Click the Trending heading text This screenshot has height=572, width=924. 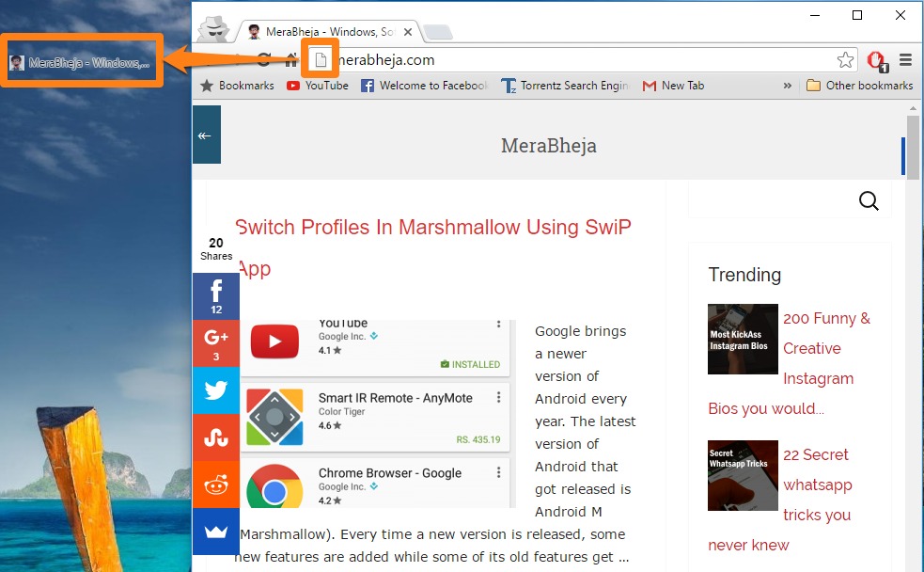coord(744,275)
